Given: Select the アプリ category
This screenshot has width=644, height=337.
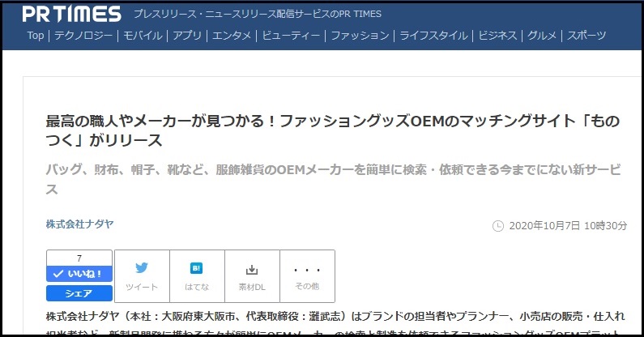Looking at the screenshot, I should tap(187, 36).
